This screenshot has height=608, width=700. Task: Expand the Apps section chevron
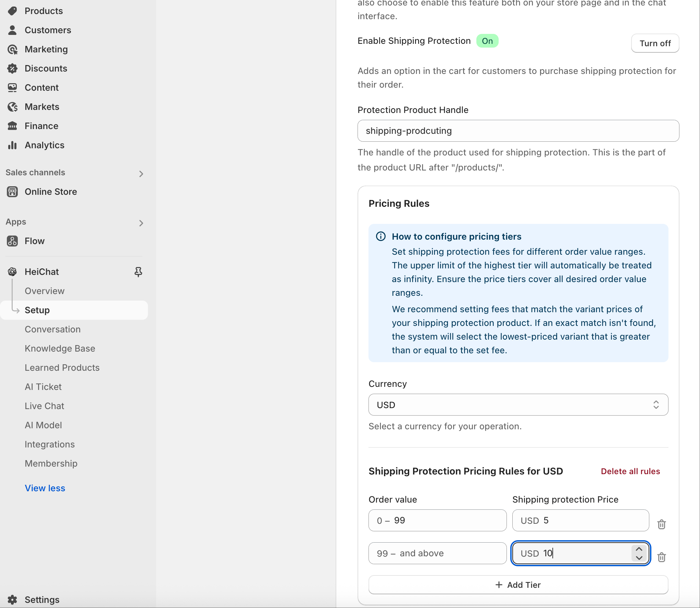point(141,223)
